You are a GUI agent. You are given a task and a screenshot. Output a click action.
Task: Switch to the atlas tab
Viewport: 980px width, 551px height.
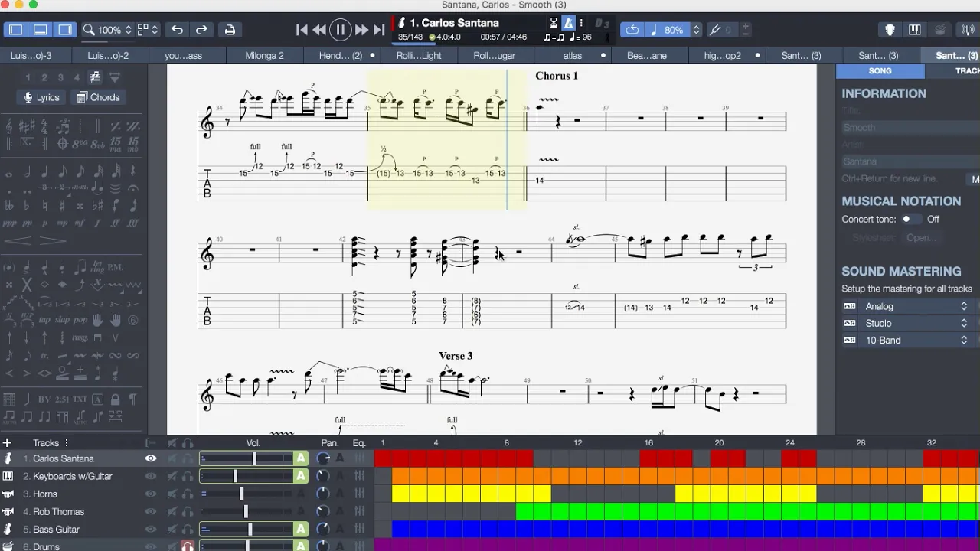click(573, 55)
